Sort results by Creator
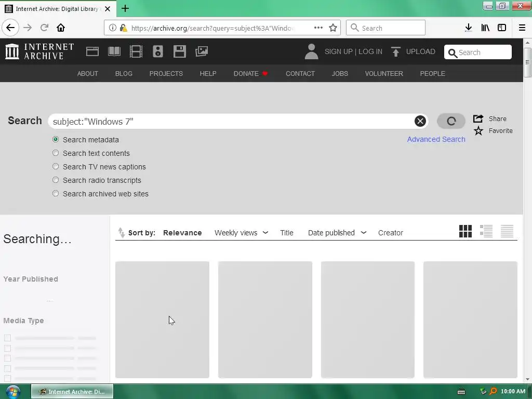The image size is (532, 399). pyautogui.click(x=391, y=233)
